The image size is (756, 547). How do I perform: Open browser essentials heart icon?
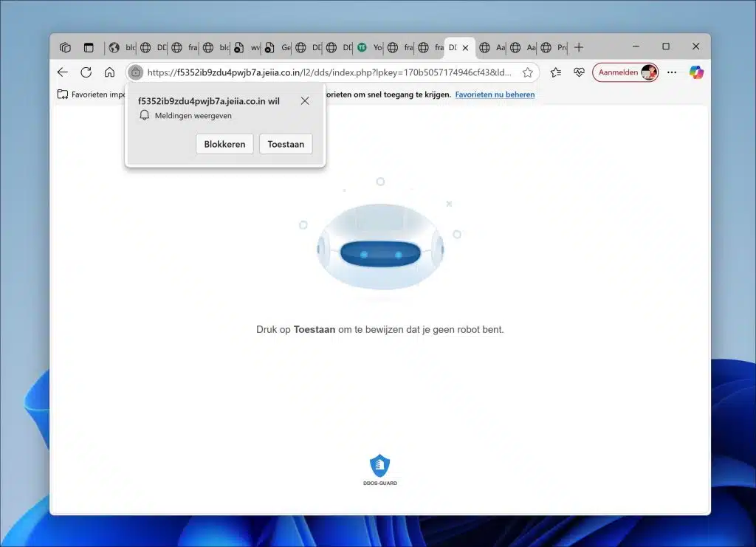[579, 72]
